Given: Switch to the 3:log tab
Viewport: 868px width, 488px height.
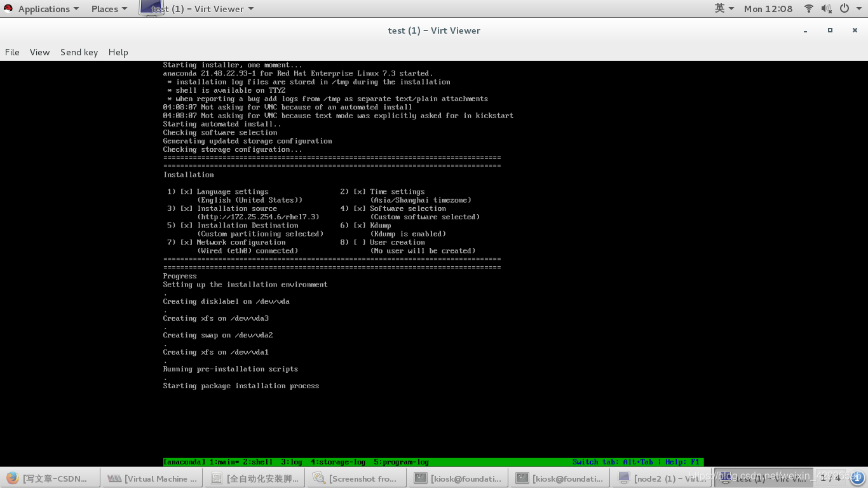Looking at the screenshot, I should coord(292,462).
